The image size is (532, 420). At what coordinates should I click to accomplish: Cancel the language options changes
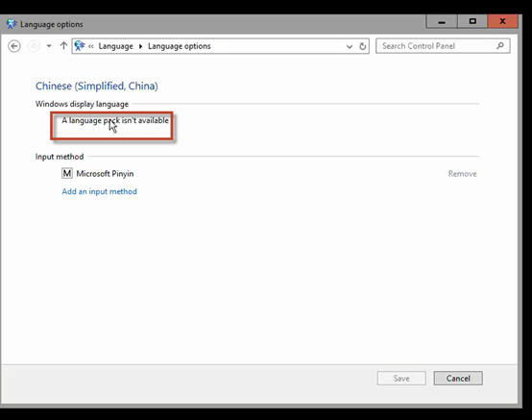[458, 379]
